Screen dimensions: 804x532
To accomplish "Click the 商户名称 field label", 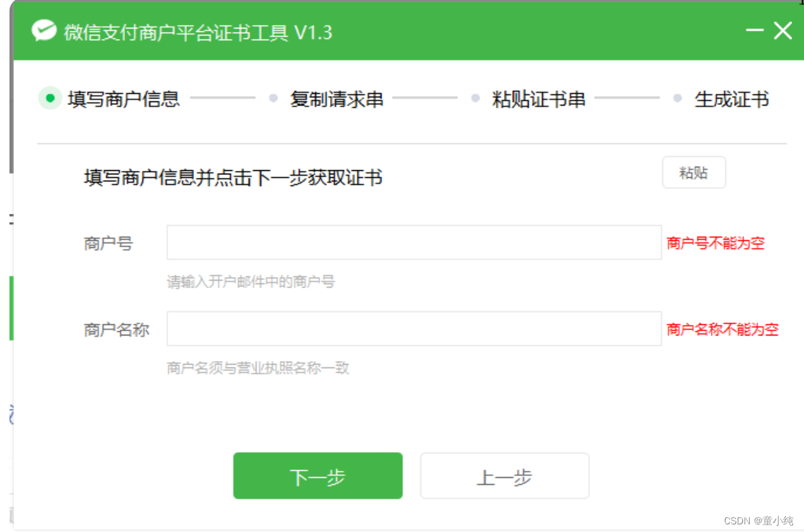I will click(x=116, y=329).
